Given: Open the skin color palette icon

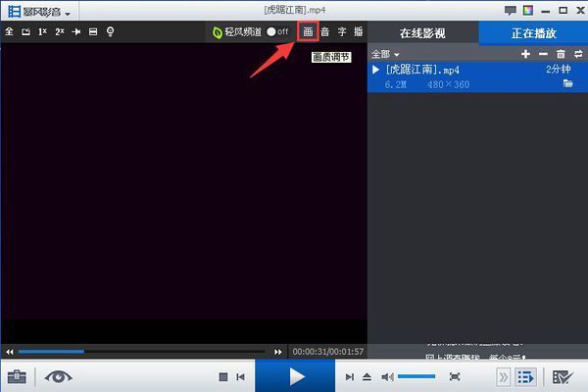Looking at the screenshot, I should coord(528,10).
